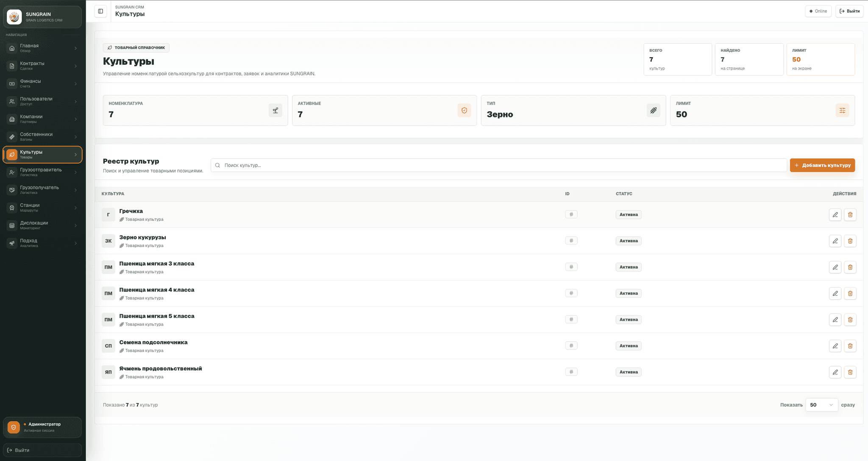Screen dimensions: 868x461
Task: Expand the Финансы chevron
Action: pyautogui.click(x=75, y=84)
